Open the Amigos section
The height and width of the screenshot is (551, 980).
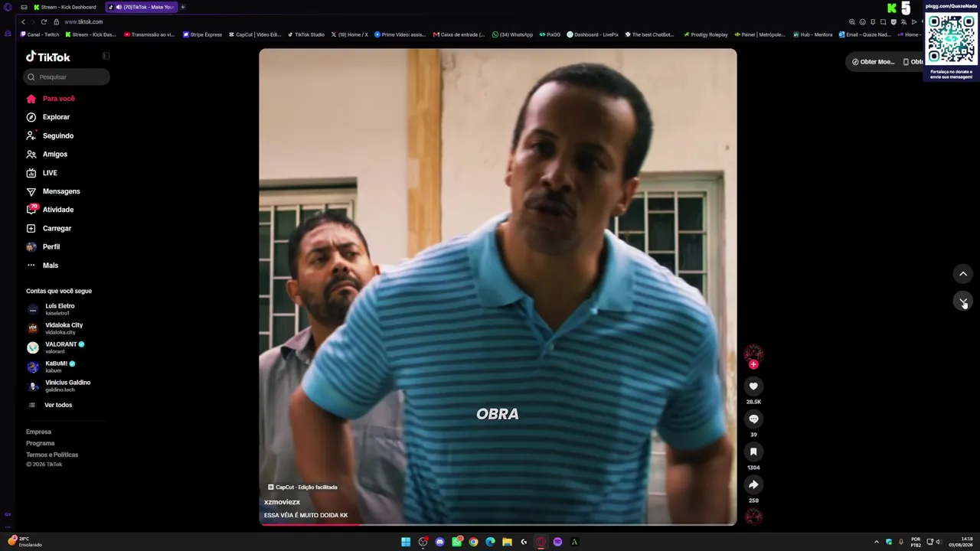[x=47, y=155]
